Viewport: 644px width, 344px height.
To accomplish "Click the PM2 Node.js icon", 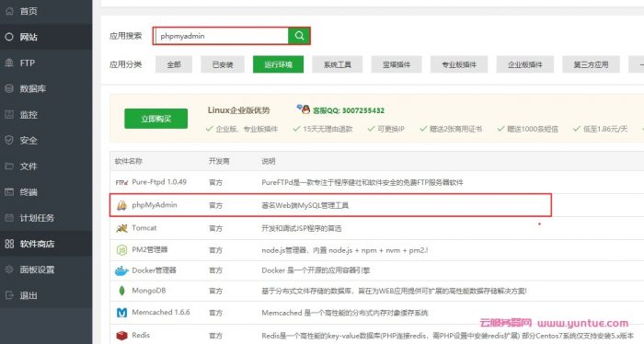I will click(x=121, y=249).
